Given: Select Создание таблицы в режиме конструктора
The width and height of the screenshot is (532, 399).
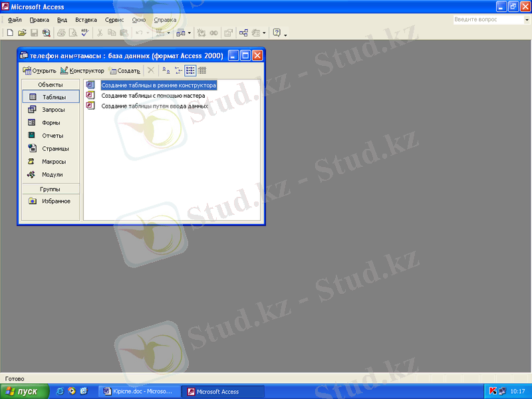Looking at the screenshot, I should 158,85.
